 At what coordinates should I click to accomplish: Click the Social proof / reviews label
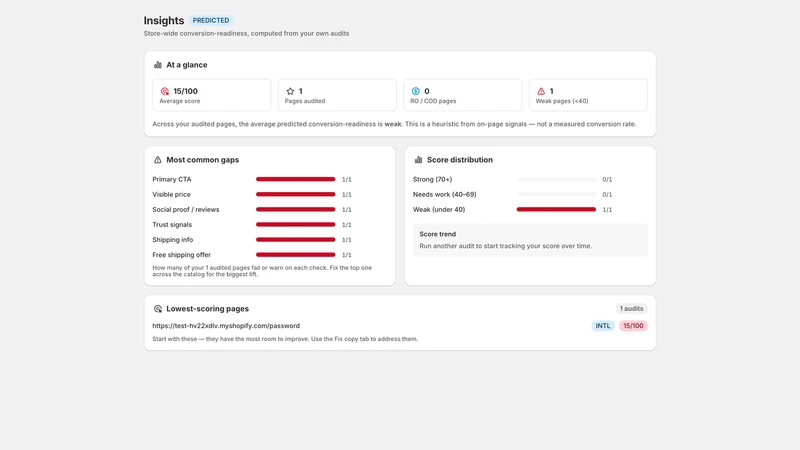click(x=186, y=209)
